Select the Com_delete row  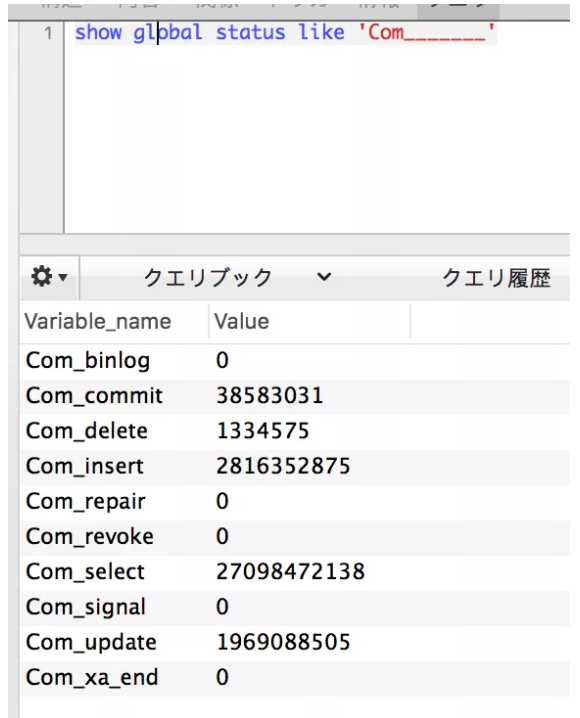tap(295, 431)
